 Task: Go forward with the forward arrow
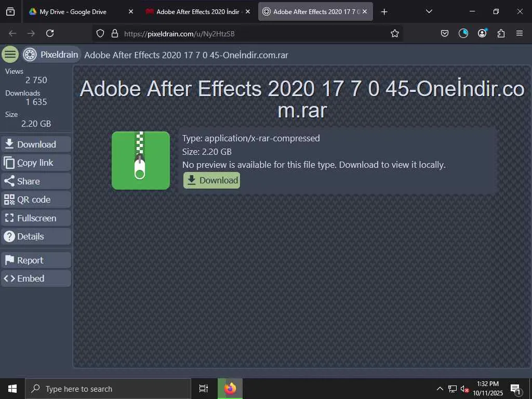coord(31,33)
